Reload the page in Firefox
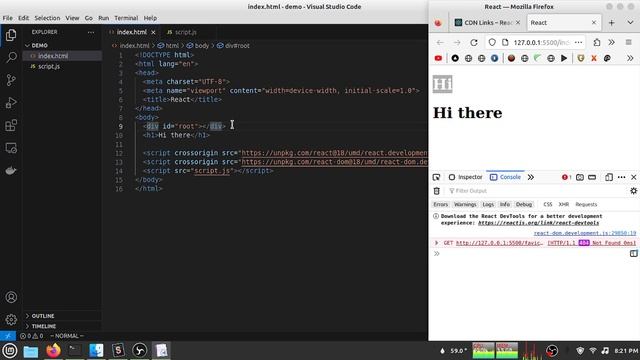The height and width of the screenshot is (360, 640). point(473,42)
